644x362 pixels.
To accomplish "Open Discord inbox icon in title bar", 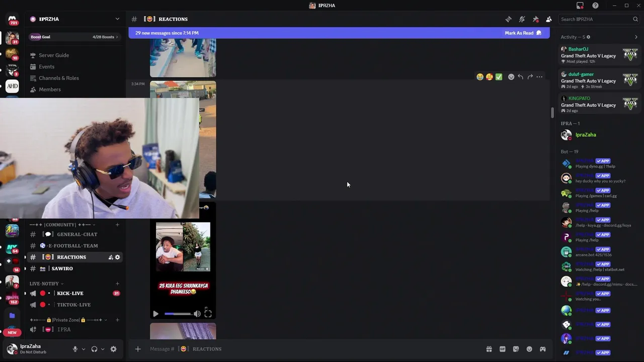I will click(x=580, y=6).
